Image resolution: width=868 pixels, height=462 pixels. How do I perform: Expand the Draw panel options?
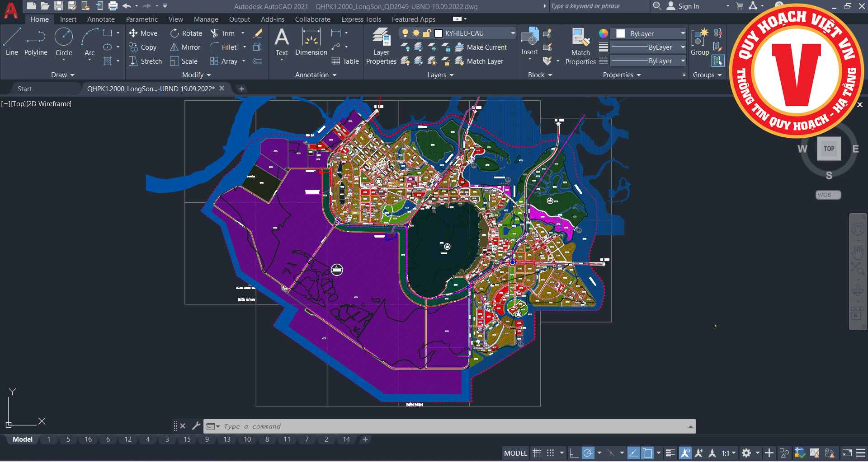point(62,75)
